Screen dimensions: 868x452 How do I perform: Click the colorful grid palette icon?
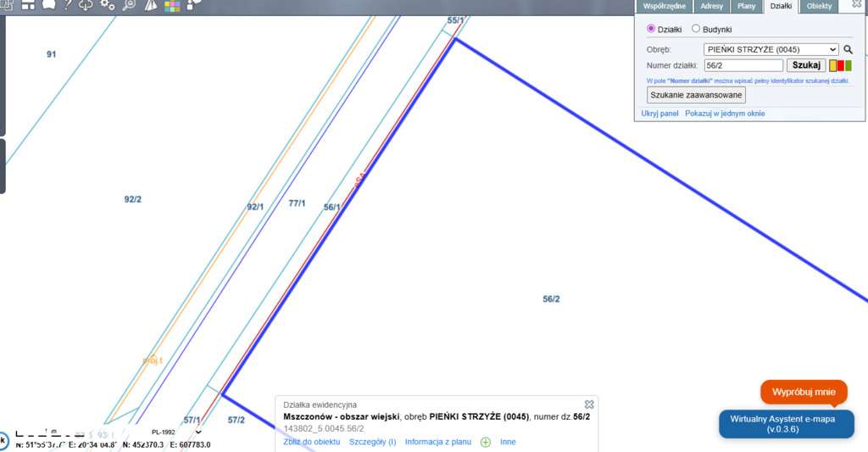[x=172, y=6]
